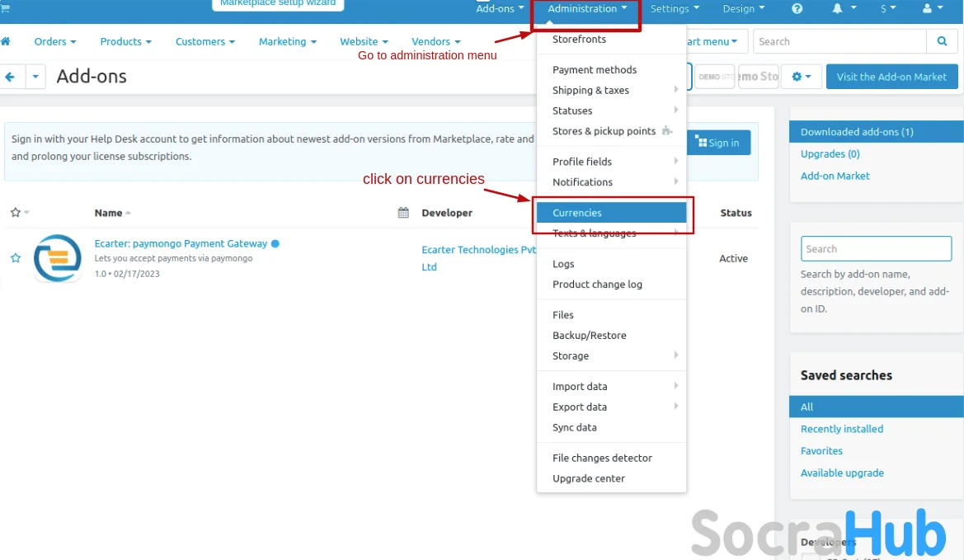
Task: Open the Settings menu
Action: (675, 8)
